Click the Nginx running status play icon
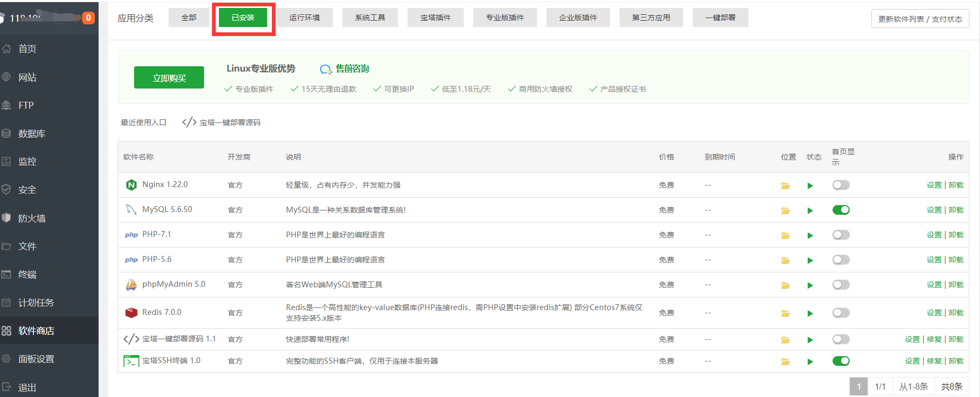The image size is (980, 397). pyautogui.click(x=810, y=186)
